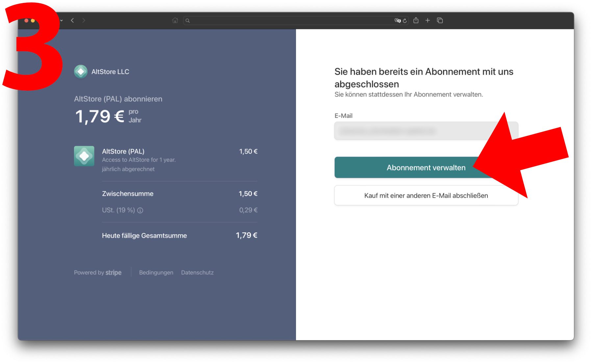The image size is (592, 364).
Task: Add a new tab with plus icon
Action: point(428,20)
